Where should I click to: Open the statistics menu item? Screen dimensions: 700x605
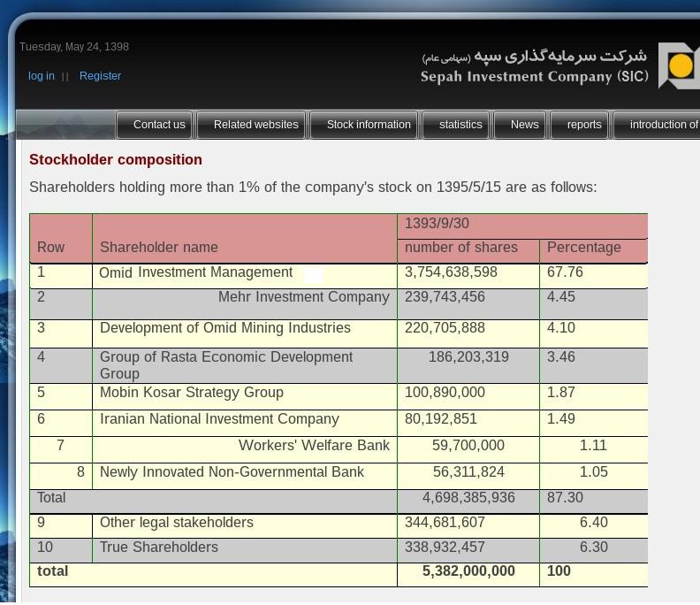(456, 125)
